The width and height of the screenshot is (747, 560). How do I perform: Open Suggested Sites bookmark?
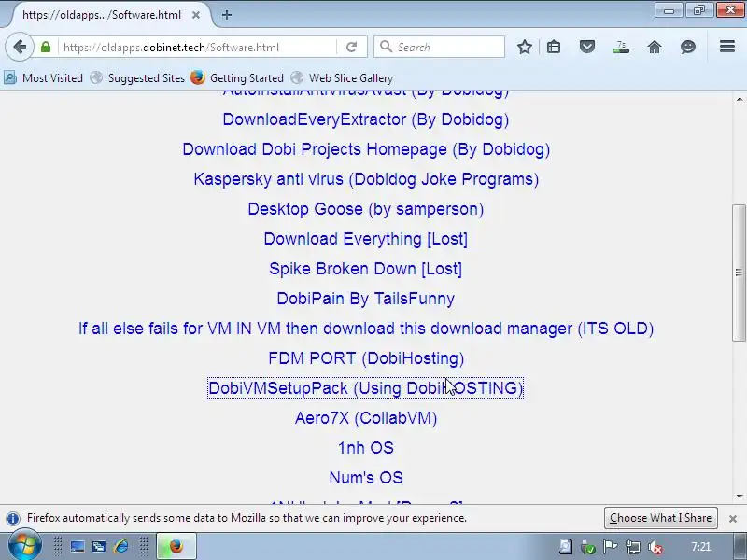pos(137,78)
